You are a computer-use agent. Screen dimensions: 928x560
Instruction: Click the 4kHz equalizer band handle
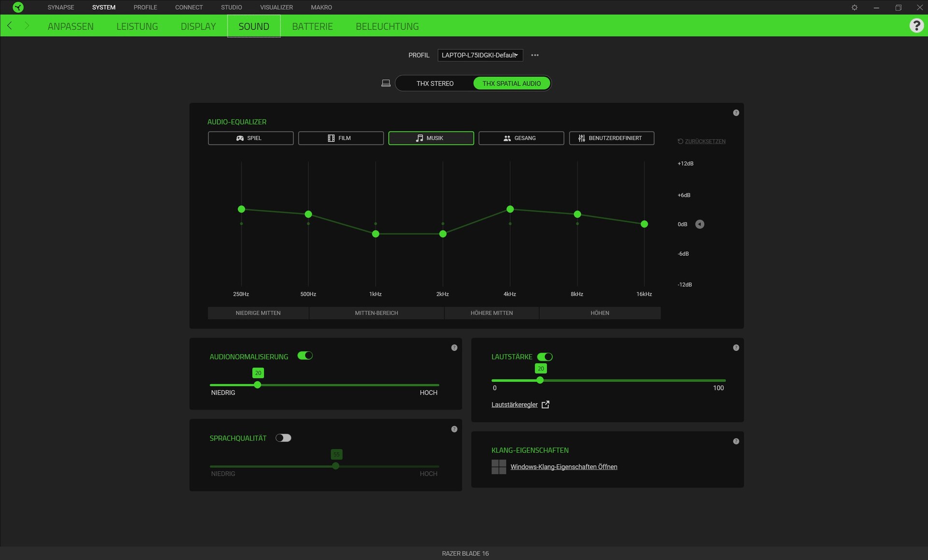tap(510, 209)
